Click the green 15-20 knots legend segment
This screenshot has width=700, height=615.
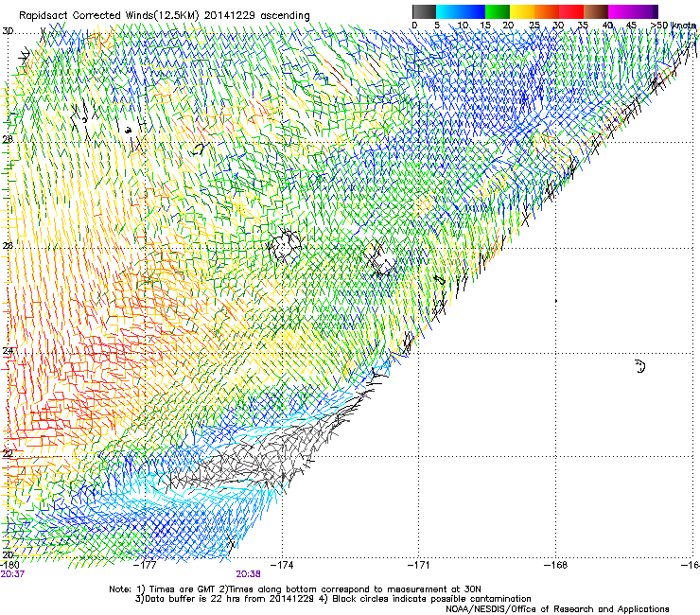pos(498,11)
